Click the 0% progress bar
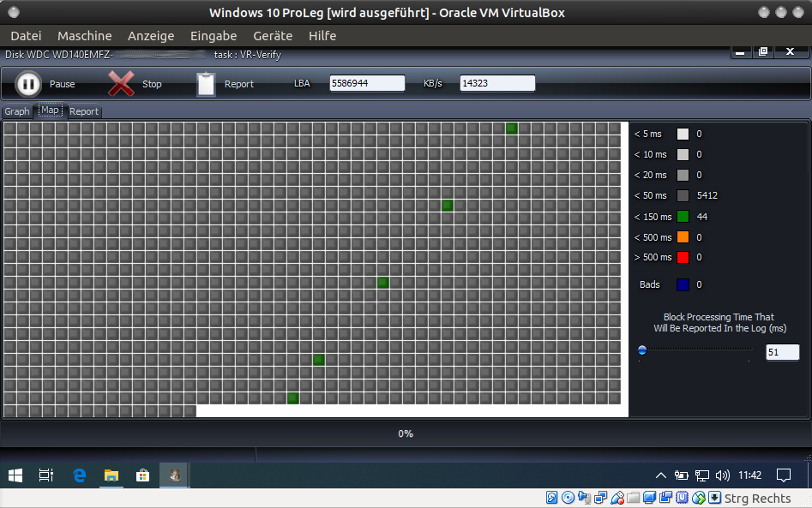Screen dimensions: 812x508 (x=406, y=433)
